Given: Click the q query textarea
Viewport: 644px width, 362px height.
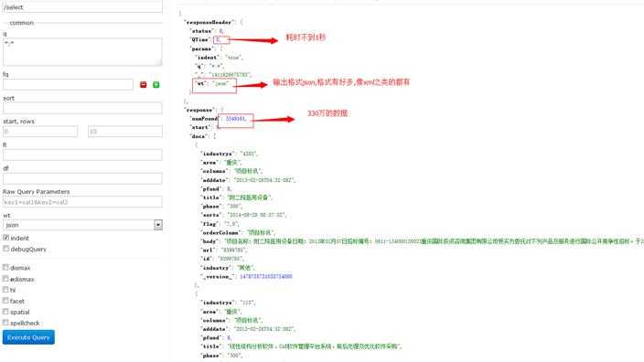Looking at the screenshot, I should [82, 52].
